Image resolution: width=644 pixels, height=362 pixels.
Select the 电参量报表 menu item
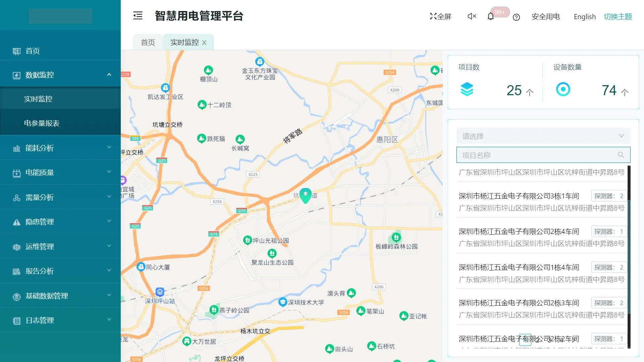(x=41, y=123)
